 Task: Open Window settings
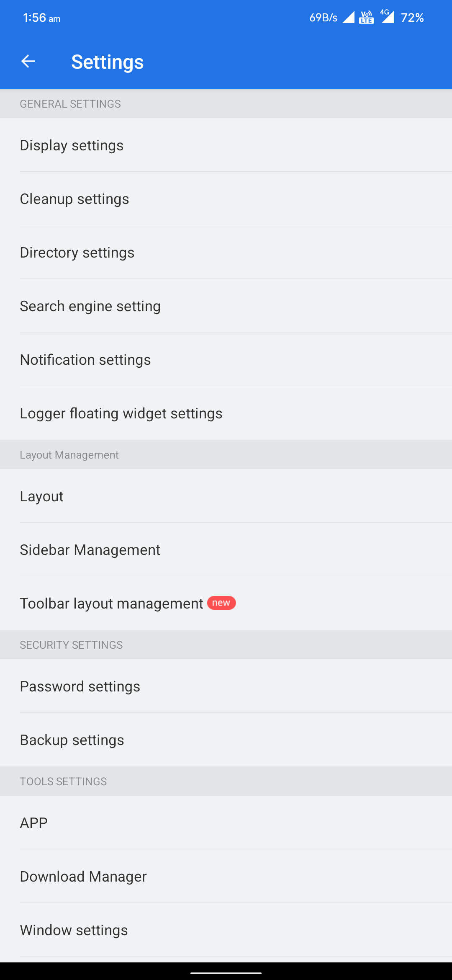pyautogui.click(x=226, y=930)
